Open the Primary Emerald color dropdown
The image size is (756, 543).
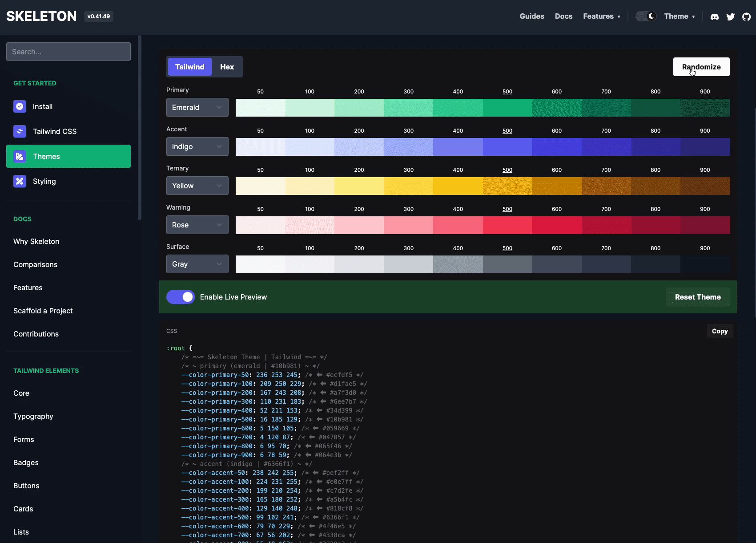pyautogui.click(x=197, y=107)
